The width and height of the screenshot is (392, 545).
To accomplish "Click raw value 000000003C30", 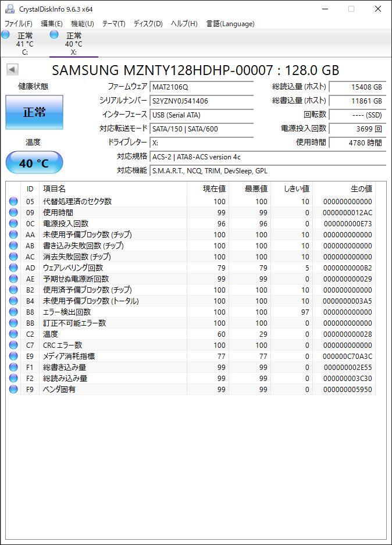I will [348, 378].
